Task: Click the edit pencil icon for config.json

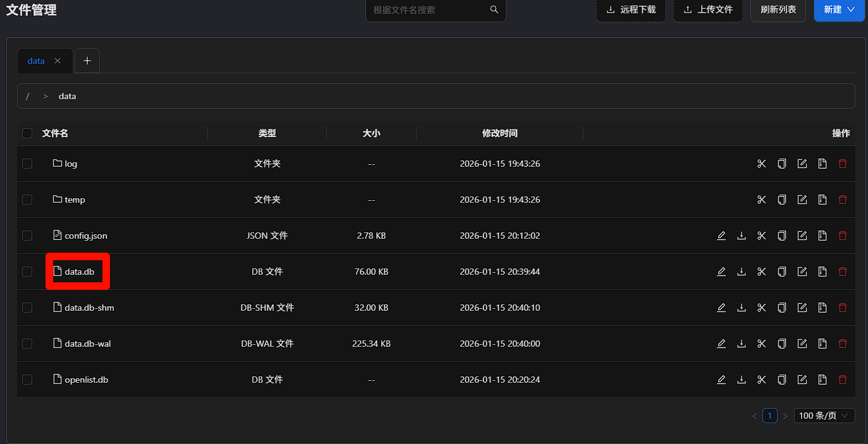Action: 721,236
